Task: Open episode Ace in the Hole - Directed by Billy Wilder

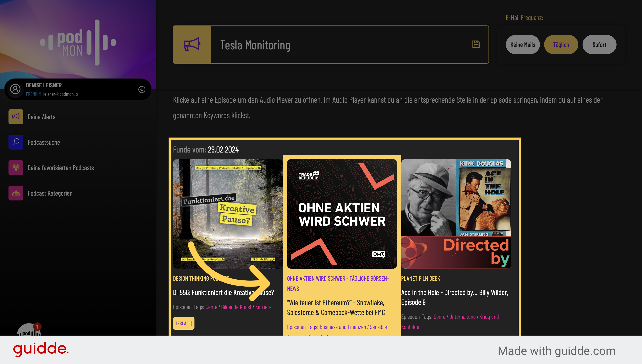Action: point(455,297)
